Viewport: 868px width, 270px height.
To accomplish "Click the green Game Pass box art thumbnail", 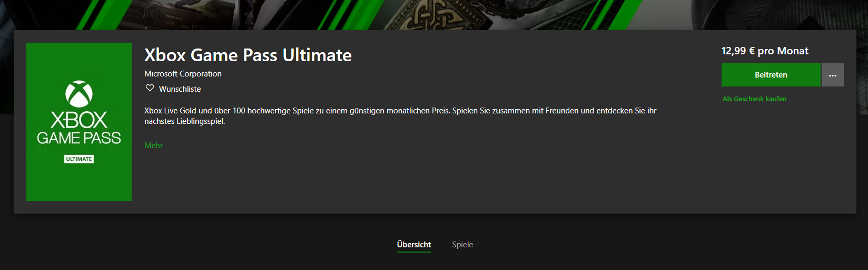I will [x=79, y=122].
